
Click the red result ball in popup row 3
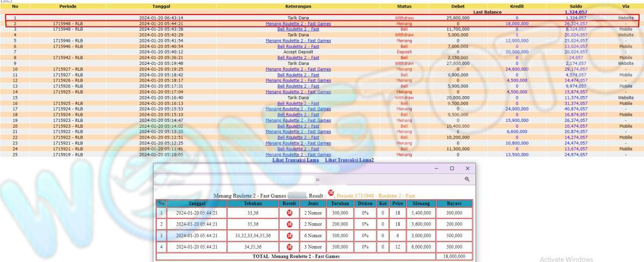tap(289, 236)
